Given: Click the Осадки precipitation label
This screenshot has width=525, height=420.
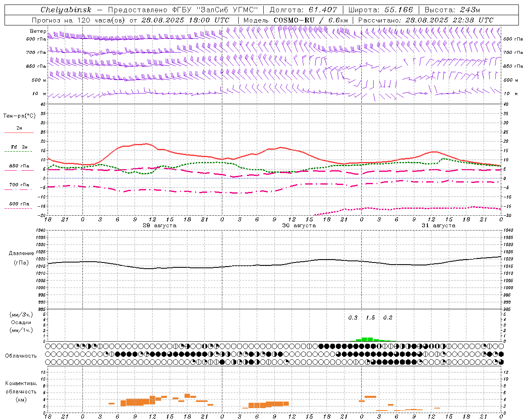Looking at the screenshot, I should pyautogui.click(x=21, y=322).
